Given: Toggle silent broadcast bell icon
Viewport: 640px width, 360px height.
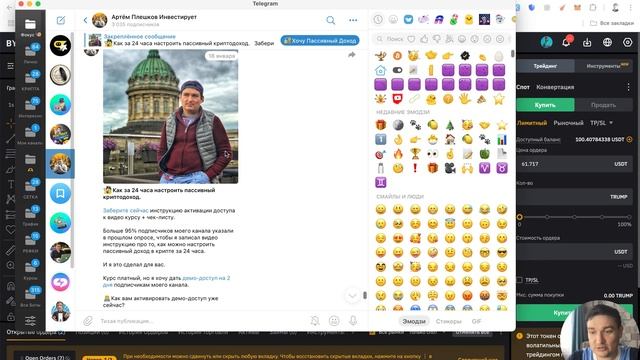Looking at the screenshot, I should tap(315, 321).
